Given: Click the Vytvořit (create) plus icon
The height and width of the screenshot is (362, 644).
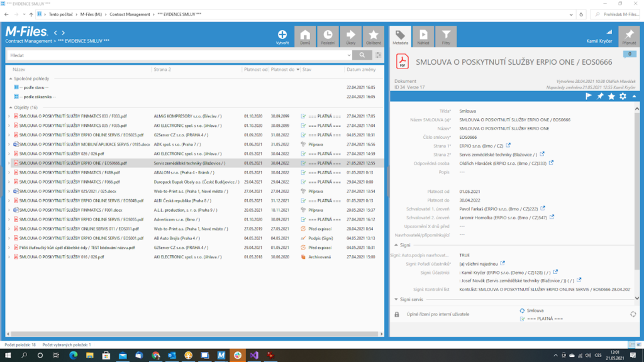Looking at the screenshot, I should (x=282, y=35).
